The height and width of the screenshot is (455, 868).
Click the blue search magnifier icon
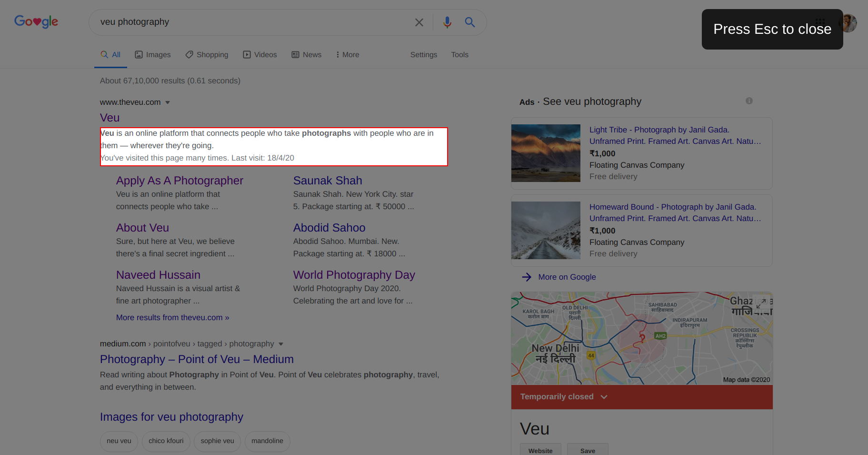coord(470,22)
